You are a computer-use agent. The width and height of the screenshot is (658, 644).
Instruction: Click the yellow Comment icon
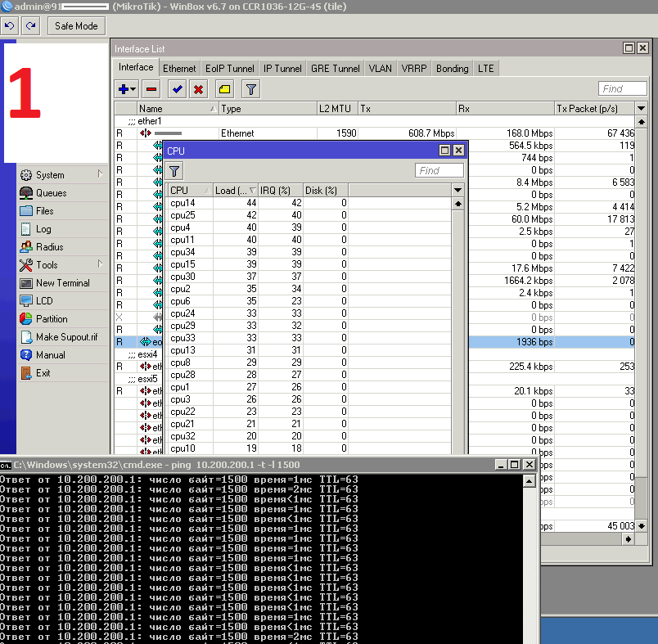[224, 89]
